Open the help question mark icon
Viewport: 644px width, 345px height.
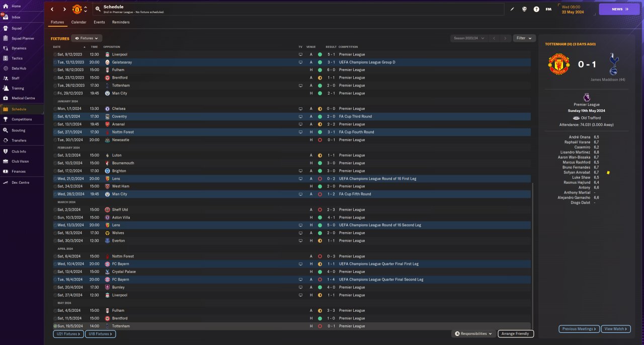pyautogui.click(x=536, y=9)
